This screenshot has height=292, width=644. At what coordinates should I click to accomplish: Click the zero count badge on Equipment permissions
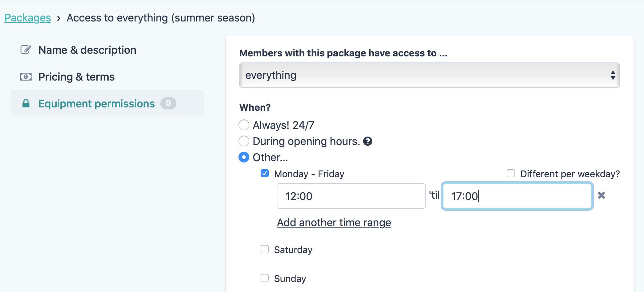pyautogui.click(x=168, y=103)
